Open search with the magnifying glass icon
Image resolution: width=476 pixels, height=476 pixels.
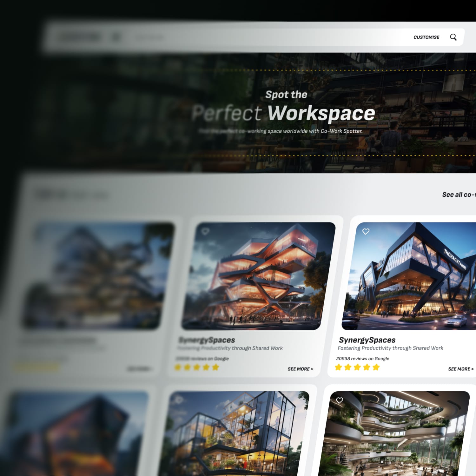click(x=453, y=37)
